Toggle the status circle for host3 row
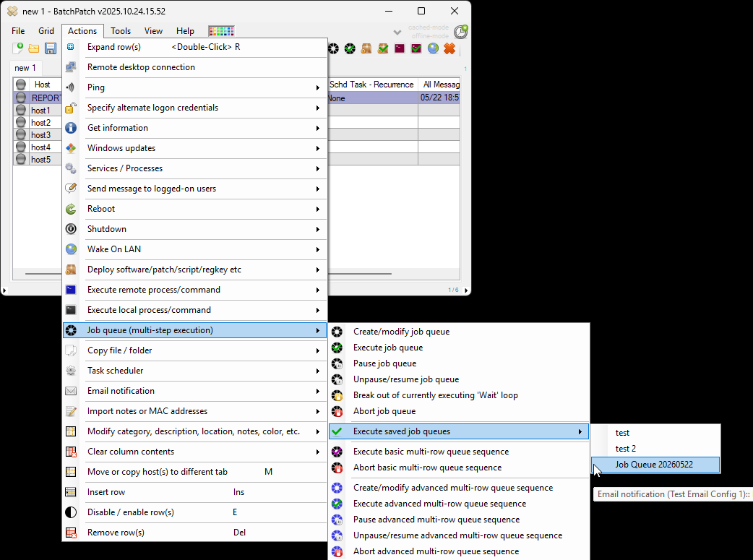This screenshot has width=753, height=560. [21, 135]
